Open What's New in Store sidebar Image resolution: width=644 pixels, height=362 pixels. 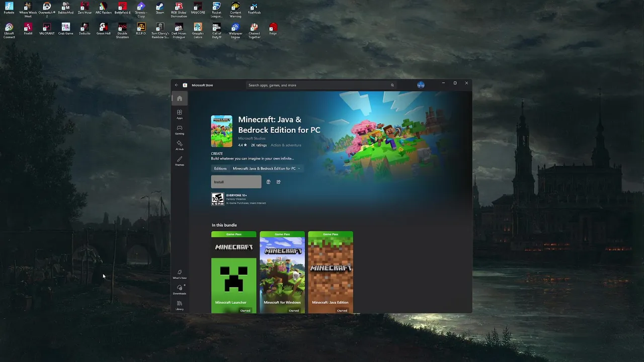click(179, 274)
